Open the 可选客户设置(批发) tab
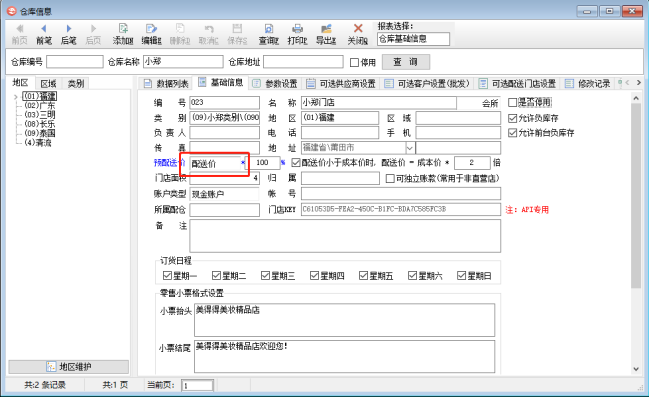The image size is (650, 398). (x=427, y=84)
